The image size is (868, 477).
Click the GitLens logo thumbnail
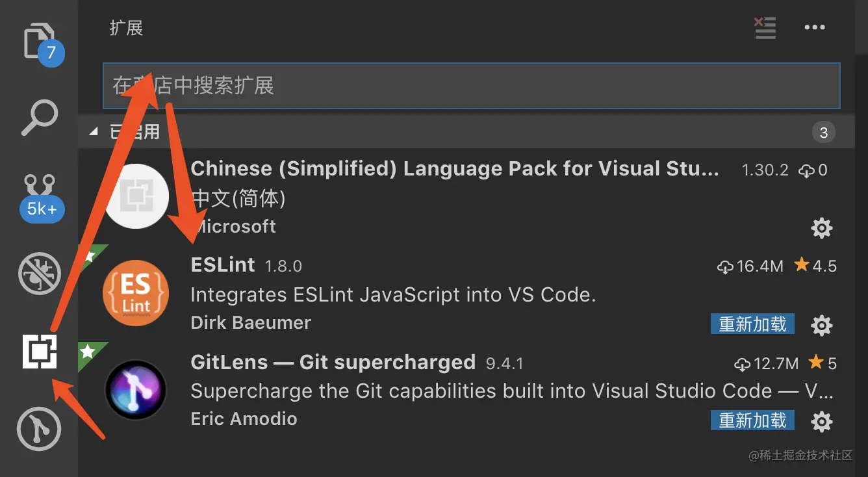pyautogui.click(x=136, y=390)
